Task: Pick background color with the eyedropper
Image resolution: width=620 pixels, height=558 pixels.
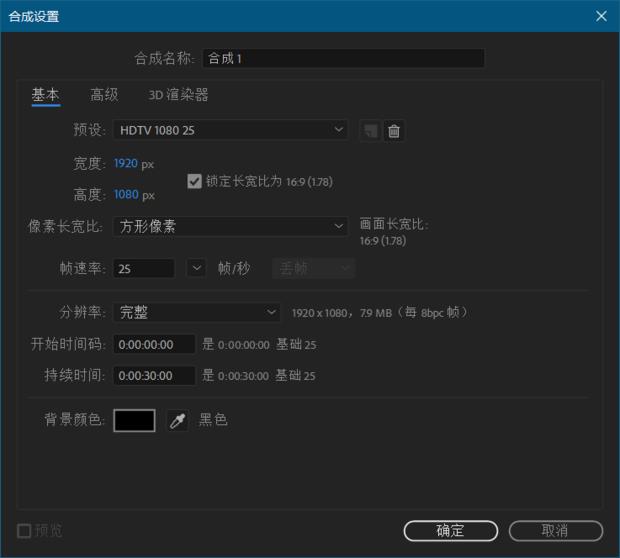Action: click(178, 420)
